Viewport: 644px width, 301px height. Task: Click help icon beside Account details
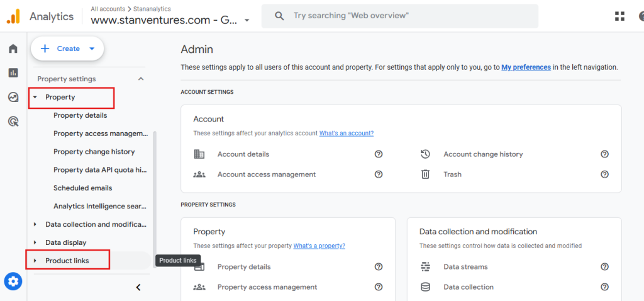379,154
